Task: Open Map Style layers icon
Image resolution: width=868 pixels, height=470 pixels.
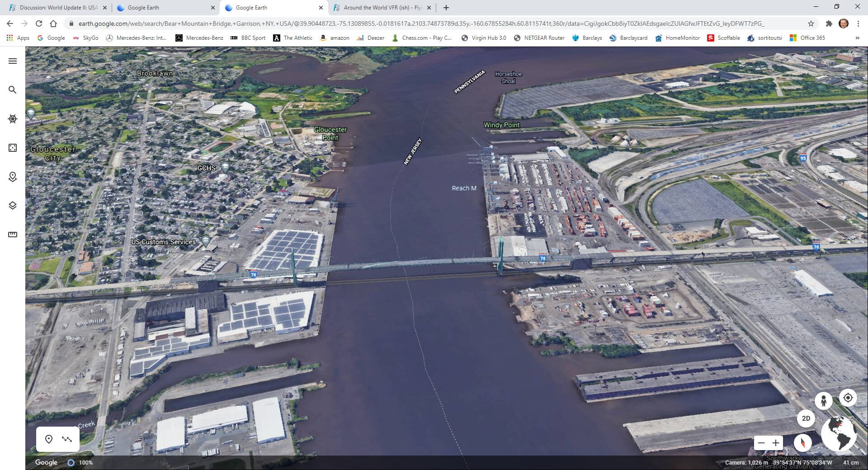Action: coord(13,206)
